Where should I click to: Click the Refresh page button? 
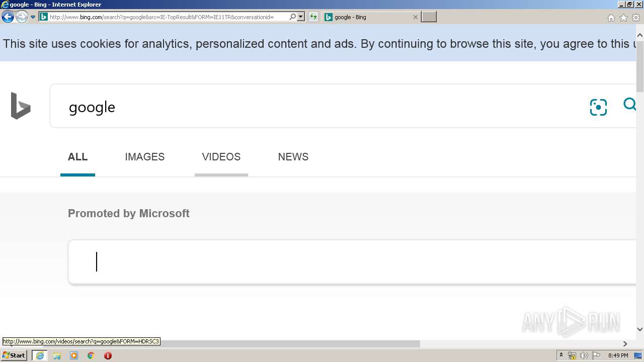313,17
